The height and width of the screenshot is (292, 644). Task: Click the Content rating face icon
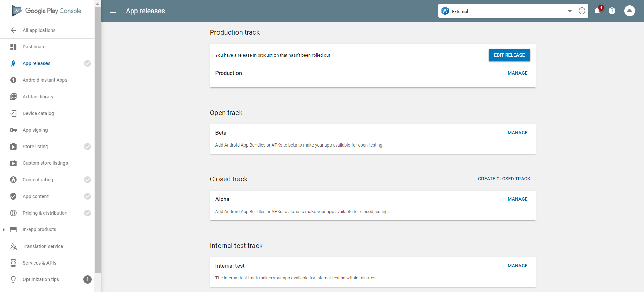click(13, 180)
